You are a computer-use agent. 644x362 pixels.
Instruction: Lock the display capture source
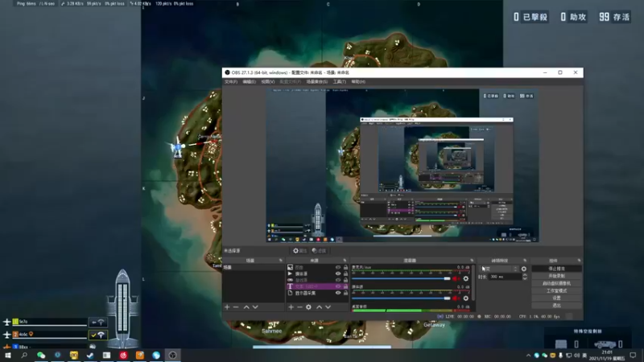[345, 293]
